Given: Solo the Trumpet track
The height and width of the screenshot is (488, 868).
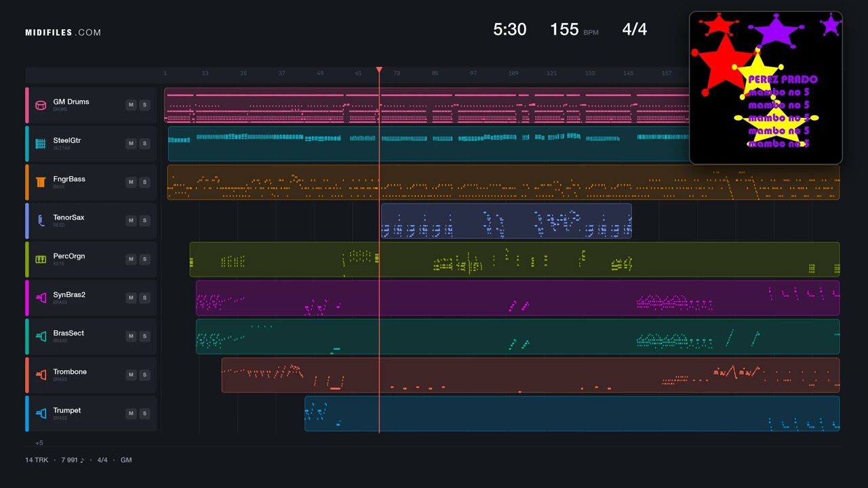Looking at the screenshot, I should tap(144, 414).
